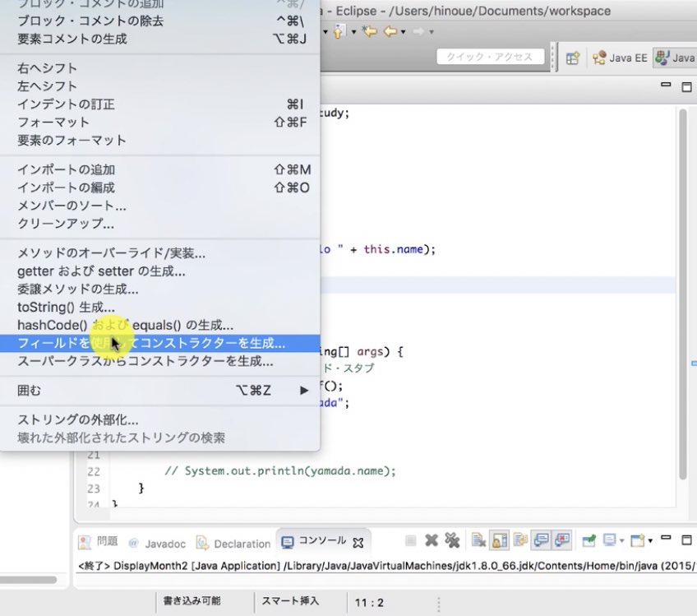Click the スマート挿入 status bar entry
The width and height of the screenshot is (697, 616).
[290, 601]
